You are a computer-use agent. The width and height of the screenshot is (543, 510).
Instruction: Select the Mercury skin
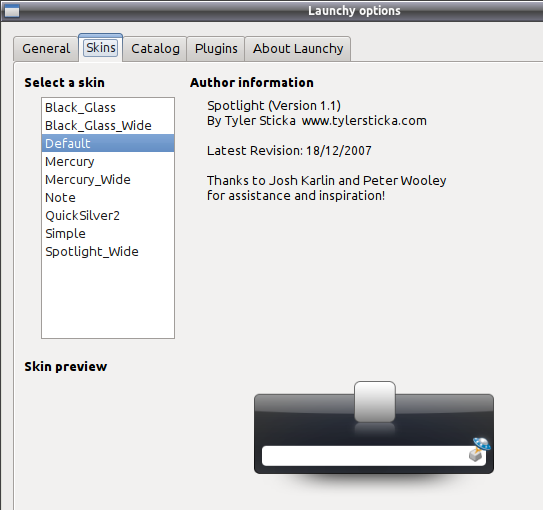tap(108, 161)
